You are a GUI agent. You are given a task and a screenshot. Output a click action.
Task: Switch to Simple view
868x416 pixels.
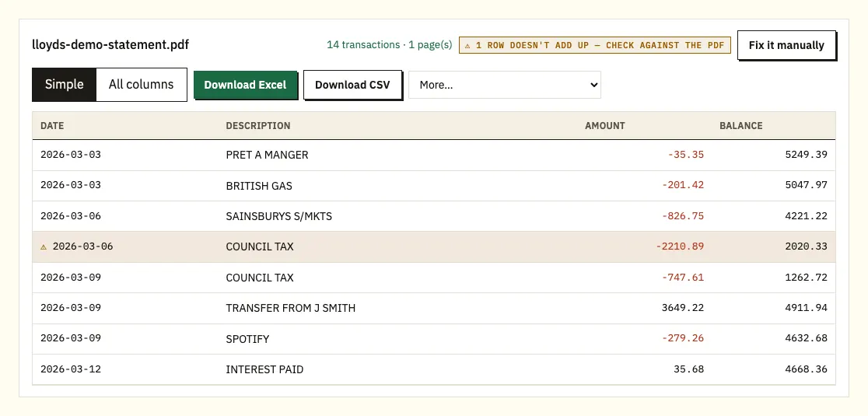65,85
